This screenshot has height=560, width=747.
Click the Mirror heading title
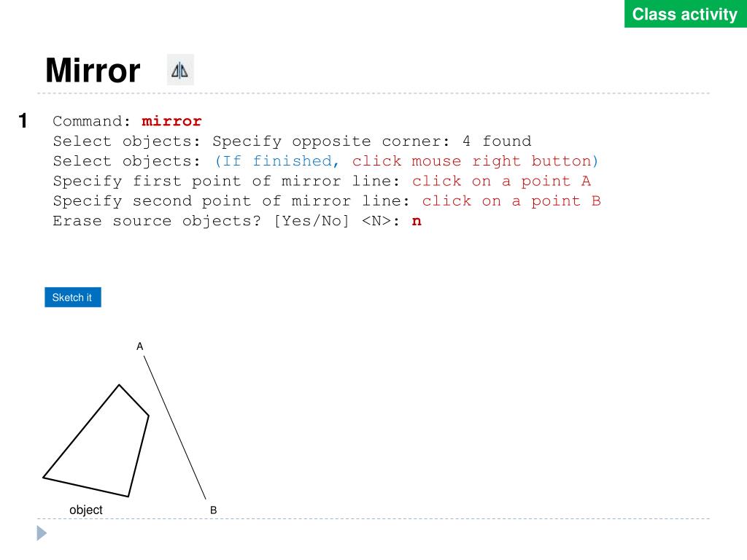[x=93, y=71]
